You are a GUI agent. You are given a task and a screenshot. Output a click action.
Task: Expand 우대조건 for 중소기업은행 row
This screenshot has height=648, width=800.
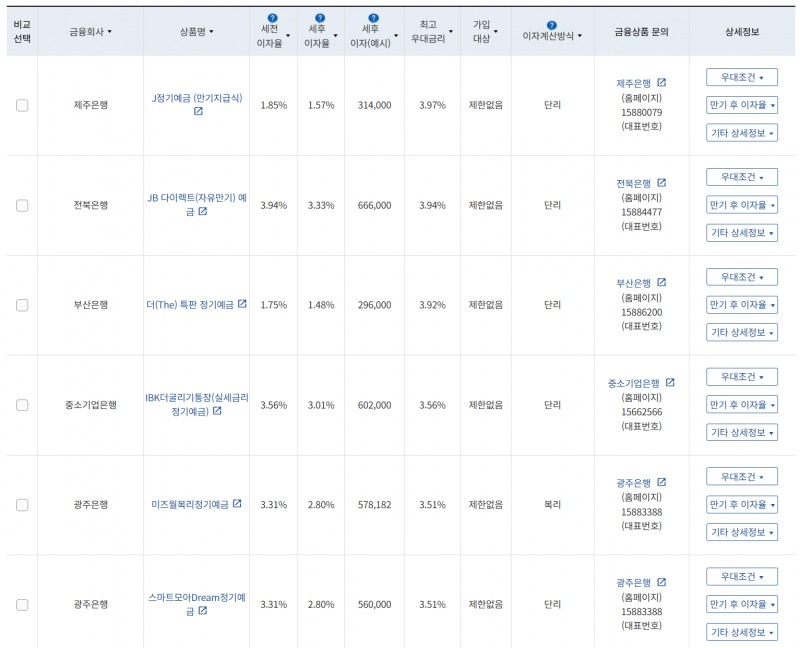[x=742, y=377]
